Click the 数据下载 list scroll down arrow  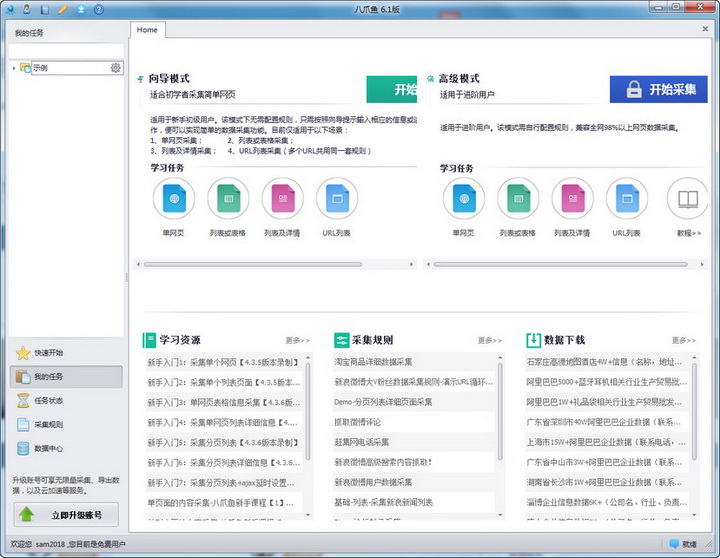pos(694,515)
